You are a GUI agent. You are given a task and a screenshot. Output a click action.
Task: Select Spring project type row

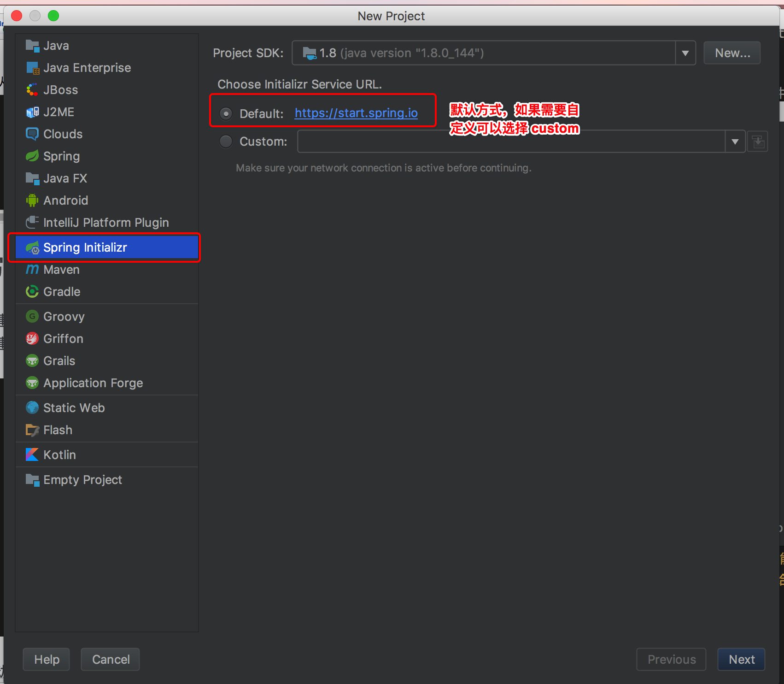(x=107, y=156)
